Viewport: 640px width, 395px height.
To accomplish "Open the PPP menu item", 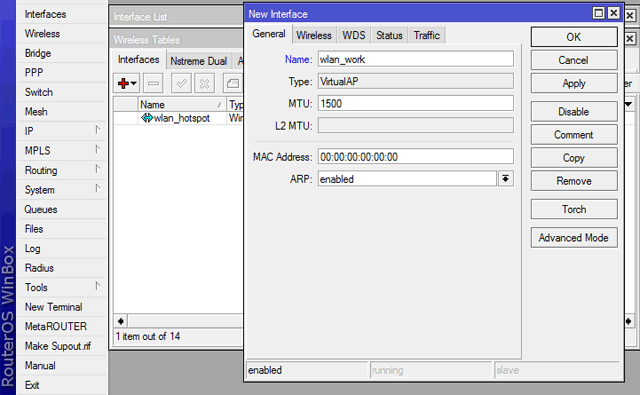I will tap(62, 73).
